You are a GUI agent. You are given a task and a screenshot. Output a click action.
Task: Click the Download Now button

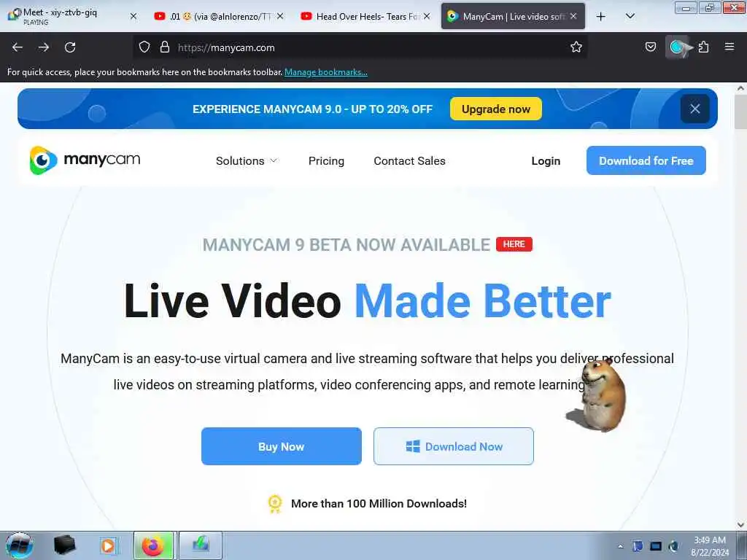[454, 446]
